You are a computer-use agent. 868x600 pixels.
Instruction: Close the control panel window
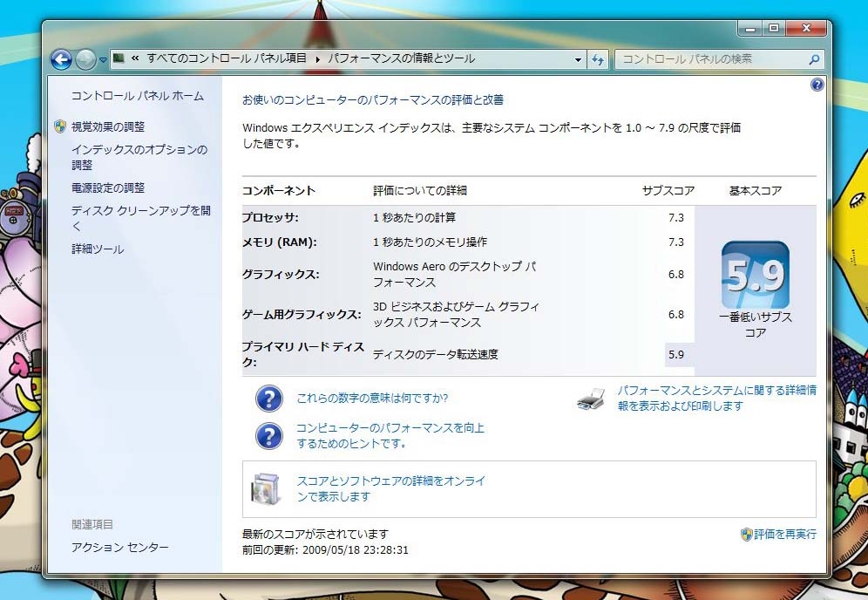[806, 28]
